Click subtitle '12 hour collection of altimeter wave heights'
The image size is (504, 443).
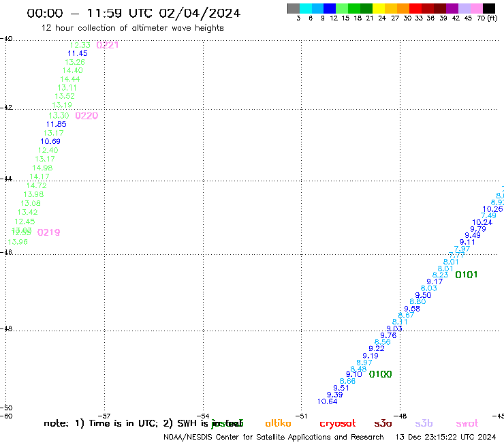coord(132,28)
